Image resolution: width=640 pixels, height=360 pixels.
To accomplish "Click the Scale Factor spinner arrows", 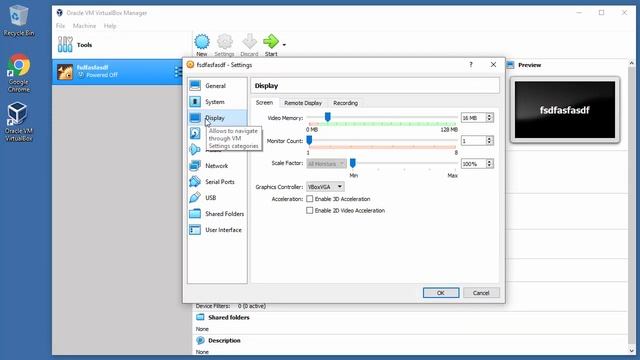I will (x=489, y=164).
